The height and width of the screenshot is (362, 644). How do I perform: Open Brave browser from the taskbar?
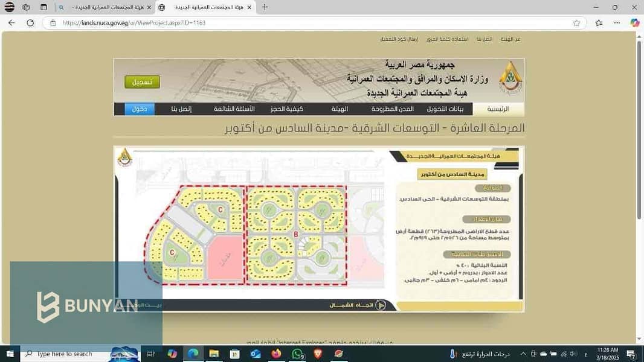tap(318, 354)
